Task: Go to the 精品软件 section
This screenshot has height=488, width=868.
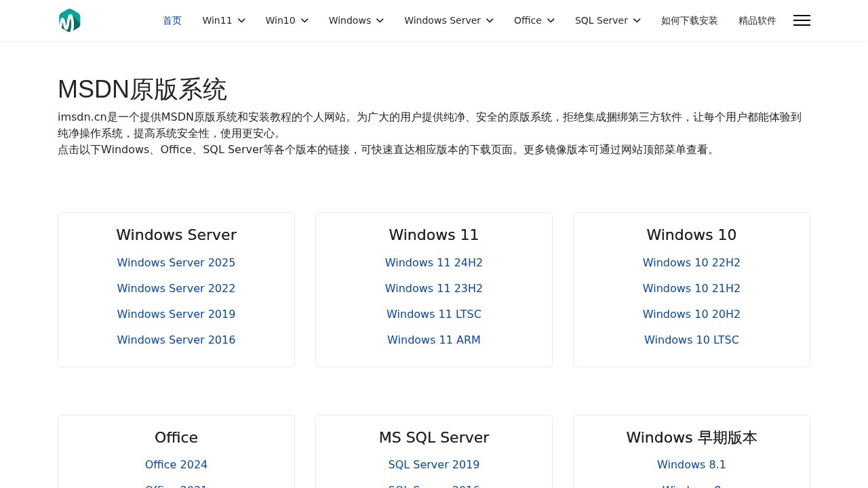Action: (757, 20)
